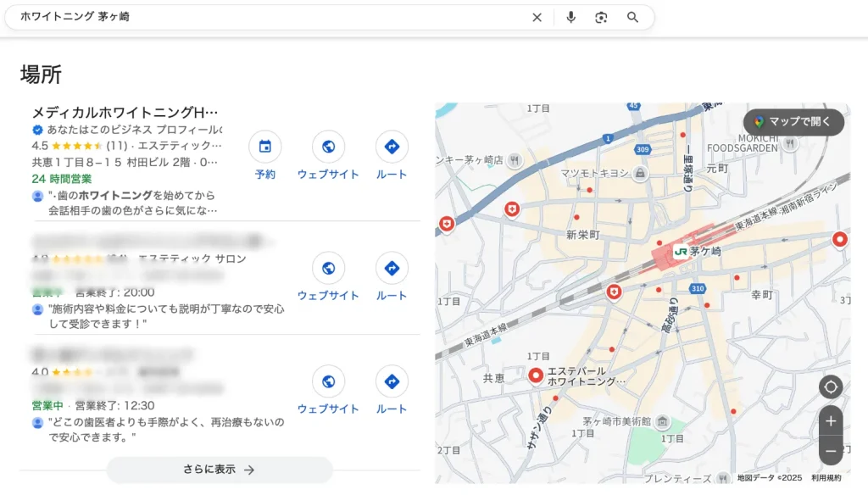Click the あなたはこのビジネス プロフィール verified text
The height and width of the screenshot is (495, 868).
pos(135,130)
